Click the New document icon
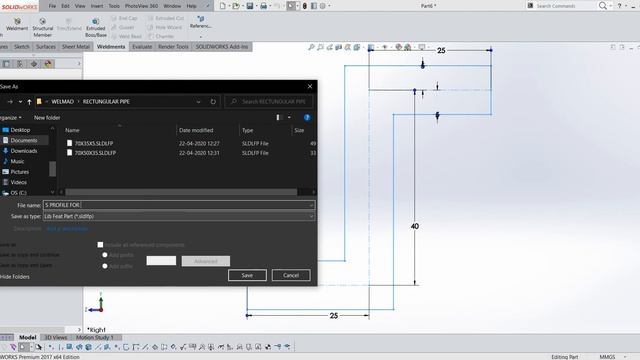This screenshot has height=360, width=640. (x=222, y=6)
